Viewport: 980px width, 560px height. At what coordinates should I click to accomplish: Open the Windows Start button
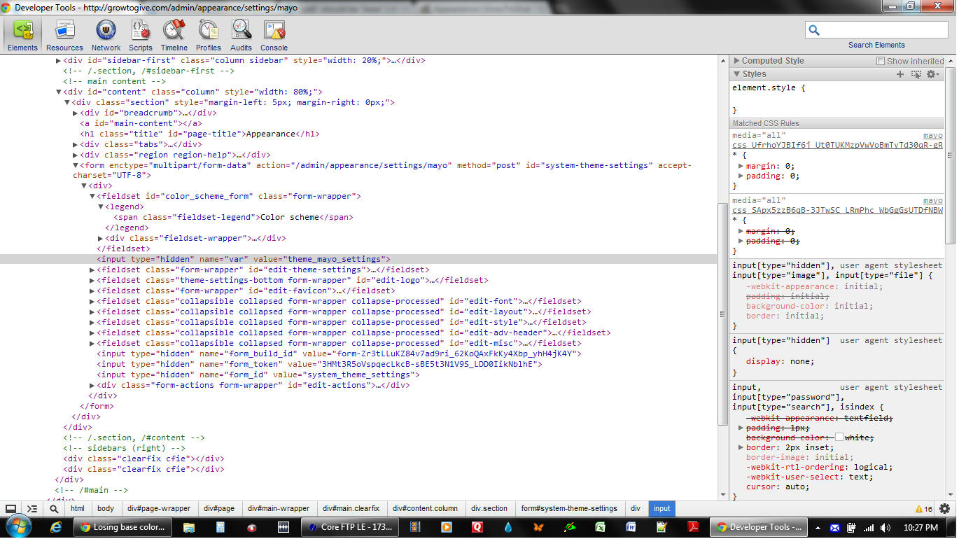(18, 527)
